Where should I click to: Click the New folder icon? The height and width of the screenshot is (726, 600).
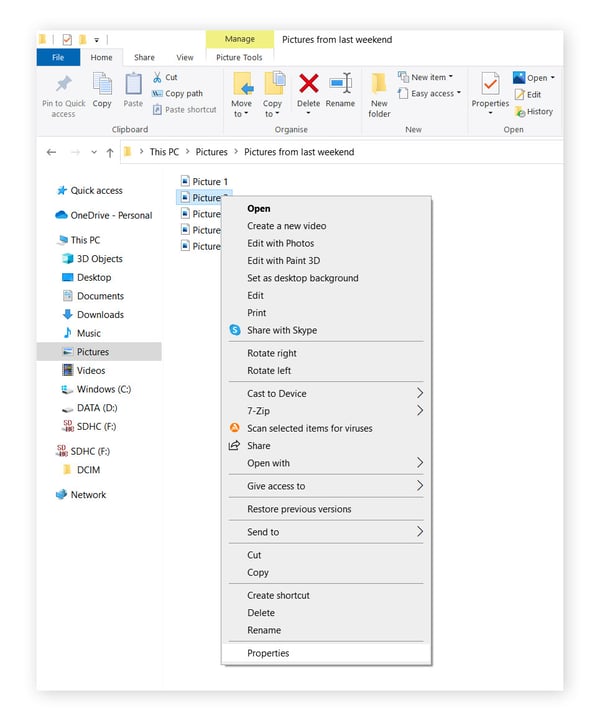point(379,84)
